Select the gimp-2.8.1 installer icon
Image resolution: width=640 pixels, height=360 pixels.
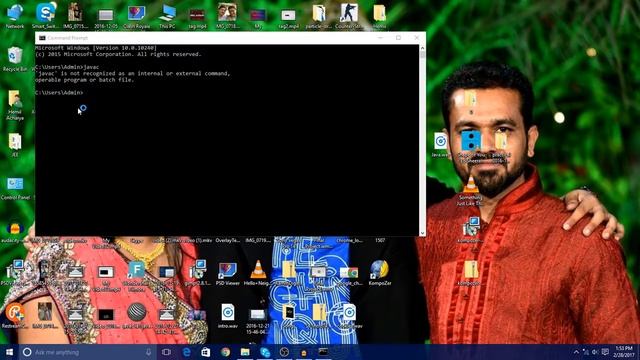click(198, 273)
